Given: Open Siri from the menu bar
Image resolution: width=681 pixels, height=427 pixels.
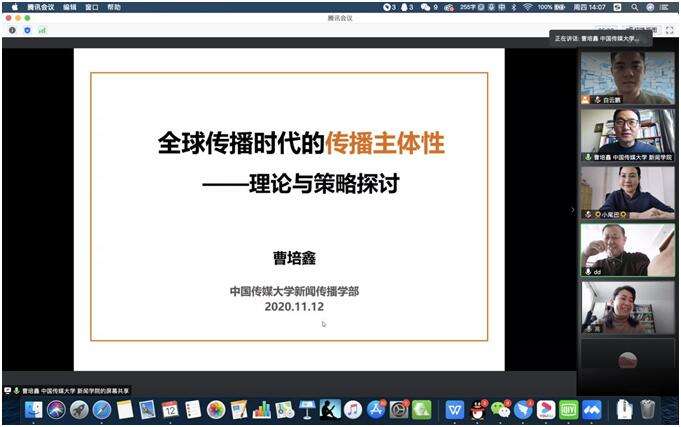Looking at the screenshot, I should pyautogui.click(x=650, y=7).
